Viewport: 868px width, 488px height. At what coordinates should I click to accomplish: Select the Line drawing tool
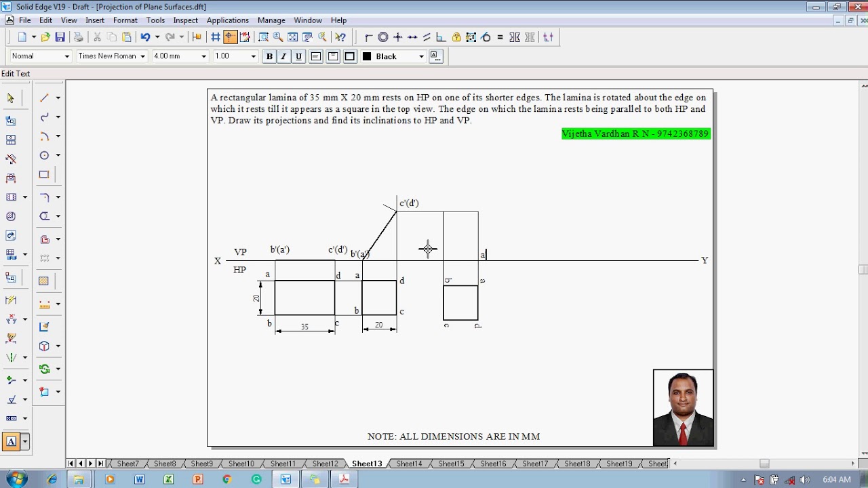point(44,98)
